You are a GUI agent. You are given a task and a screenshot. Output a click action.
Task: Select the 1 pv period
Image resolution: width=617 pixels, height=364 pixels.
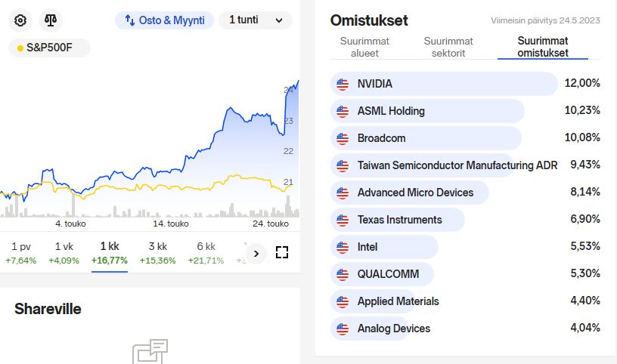pos(21,252)
